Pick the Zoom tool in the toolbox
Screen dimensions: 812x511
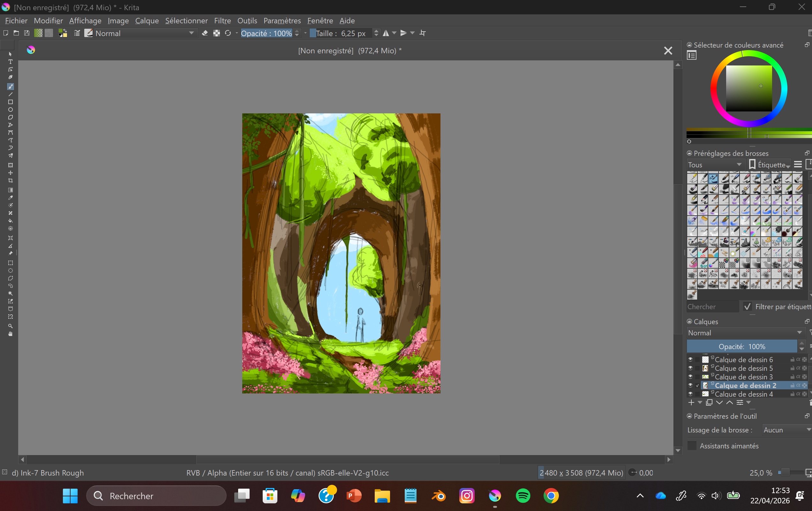pyautogui.click(x=11, y=326)
